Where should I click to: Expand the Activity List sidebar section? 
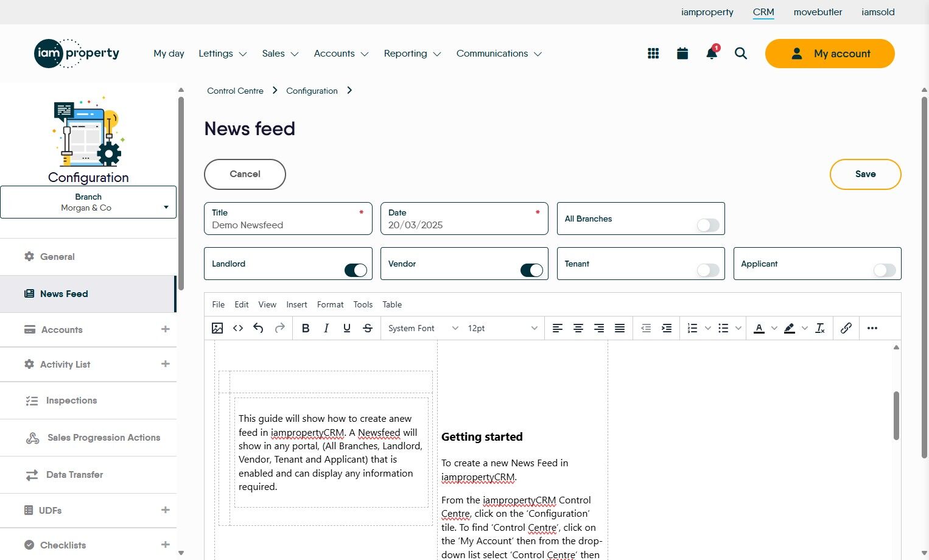coord(165,364)
